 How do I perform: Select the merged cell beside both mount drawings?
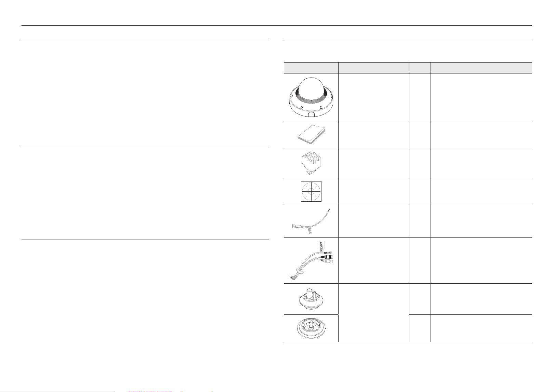(373, 313)
